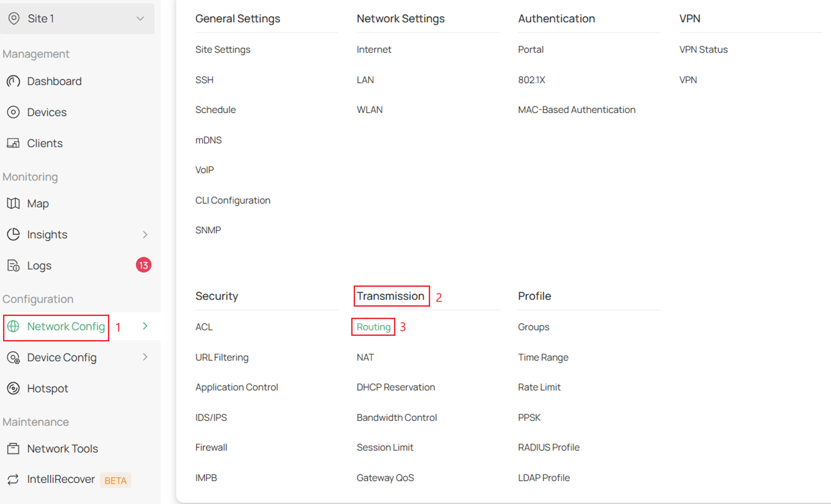Expand the Device Config submenu chevron
The width and height of the screenshot is (831, 504).
pos(145,357)
